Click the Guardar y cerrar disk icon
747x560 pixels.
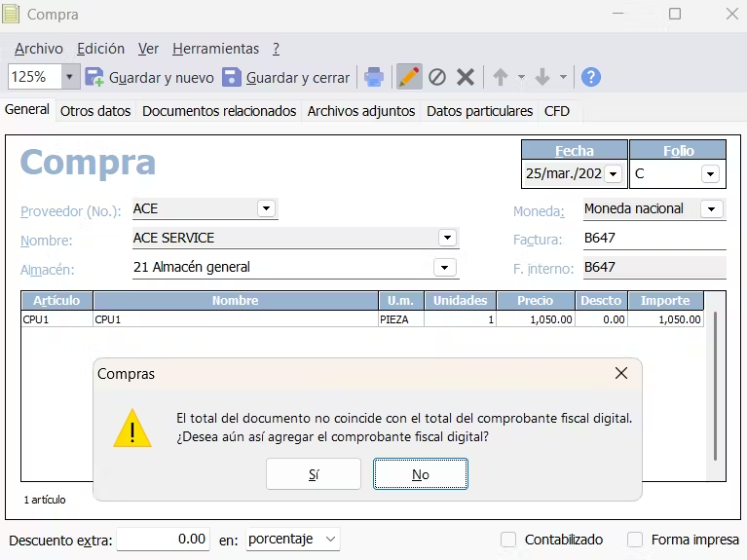[232, 77]
